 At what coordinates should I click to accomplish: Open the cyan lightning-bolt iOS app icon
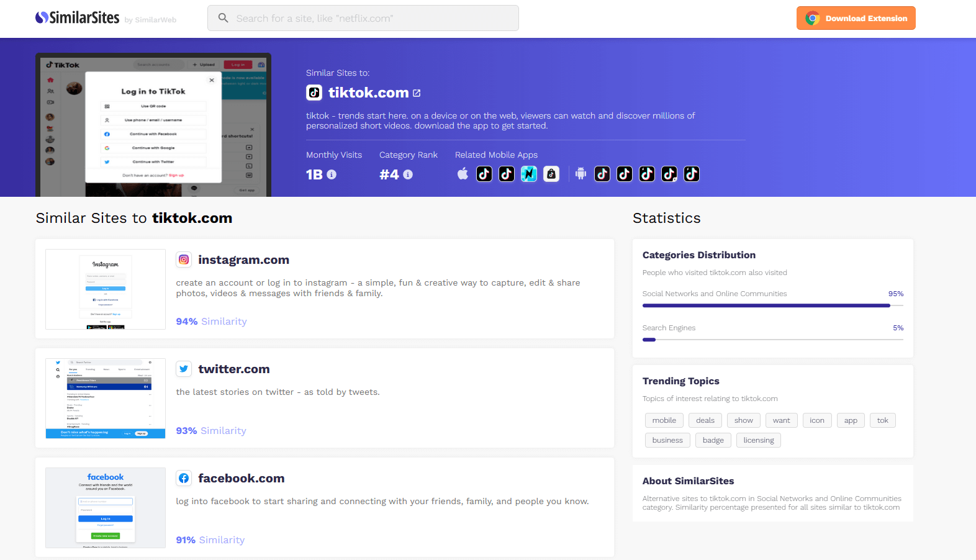click(529, 174)
